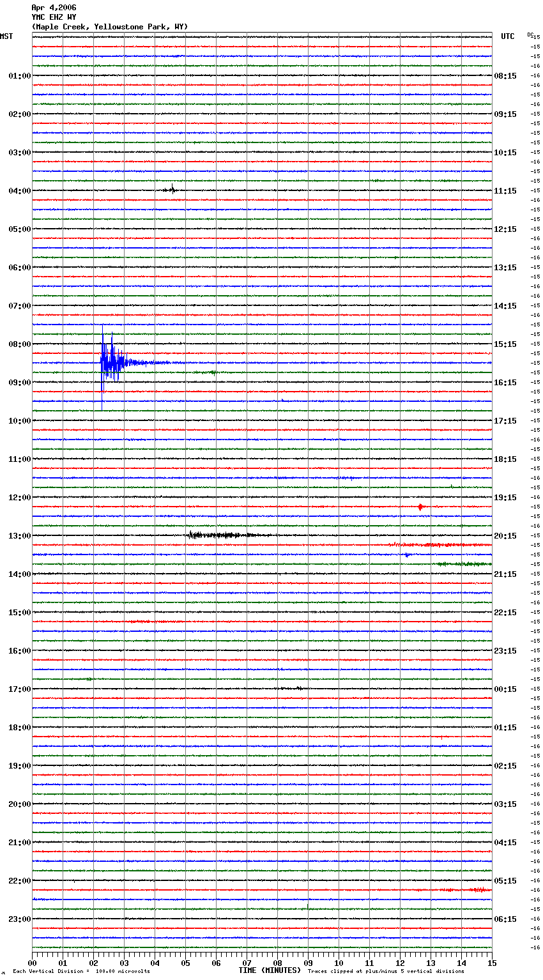
Task: Select the "21:00" MST time label
Action: click(20, 843)
